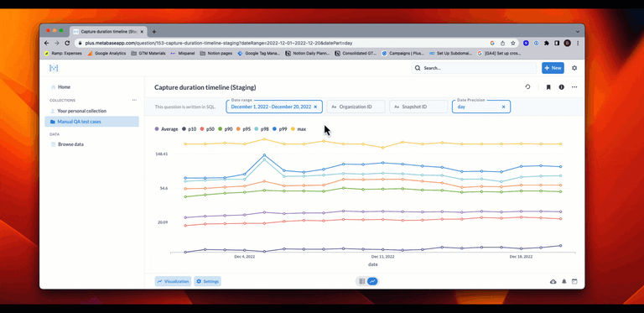Toggle the p98 legend series

coord(262,129)
